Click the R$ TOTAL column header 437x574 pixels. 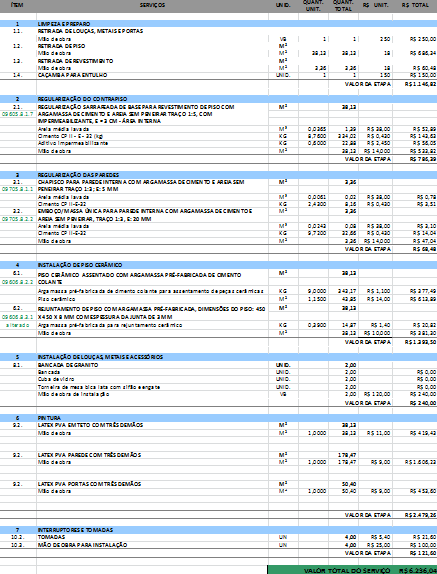point(415,5)
